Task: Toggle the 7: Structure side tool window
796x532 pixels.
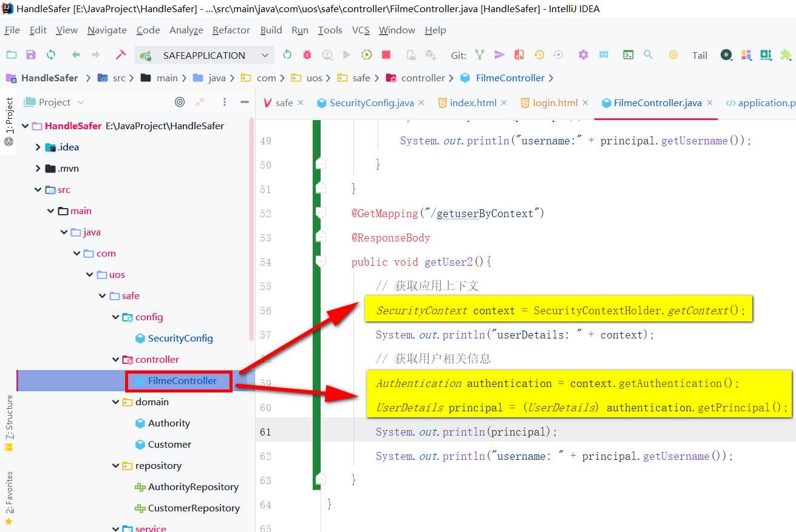Action: [x=9, y=422]
